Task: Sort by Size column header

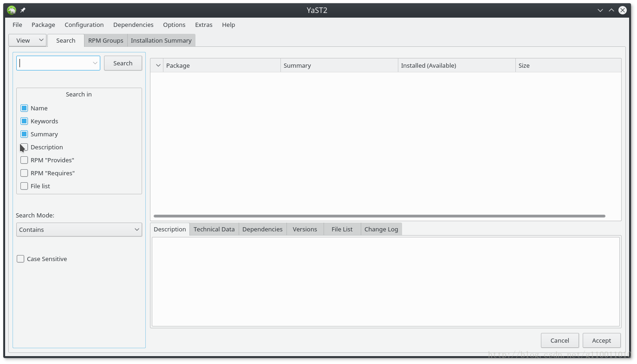Action: (x=568, y=65)
